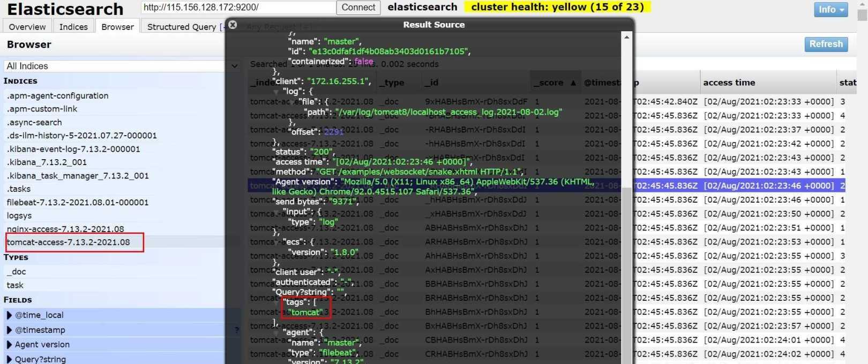Sort by the _type column header
This screenshot has width=868, height=364.
399,83
